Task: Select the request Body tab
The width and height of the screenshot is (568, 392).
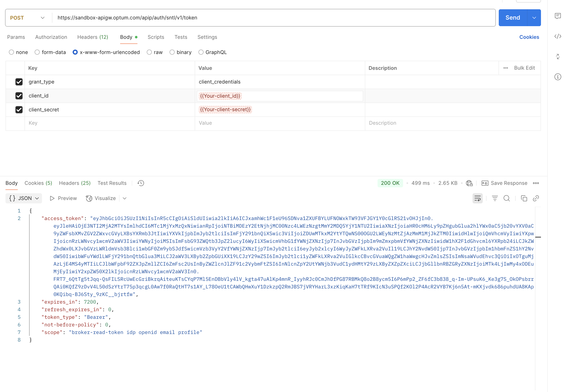Action: 129,37
